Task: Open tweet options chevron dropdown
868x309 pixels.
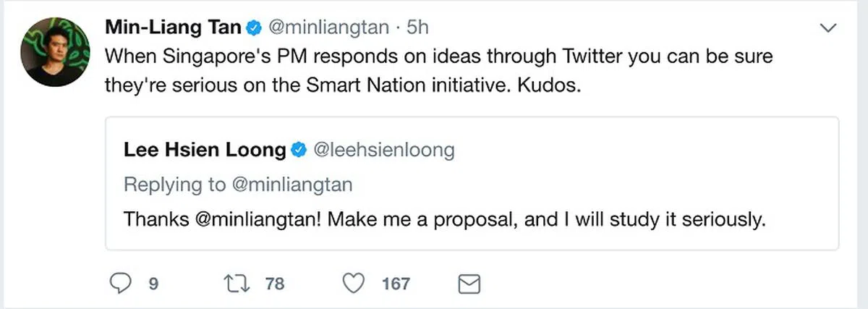Action: (x=826, y=29)
